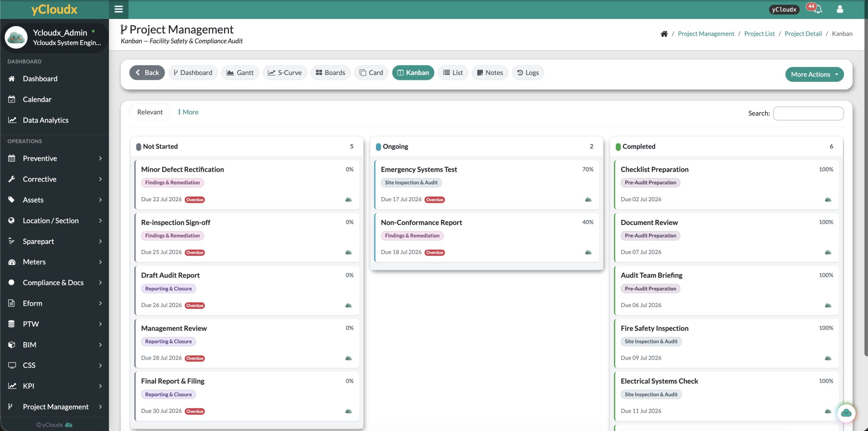Click the Not Started column header
This screenshot has height=431, width=868.
[x=247, y=147]
